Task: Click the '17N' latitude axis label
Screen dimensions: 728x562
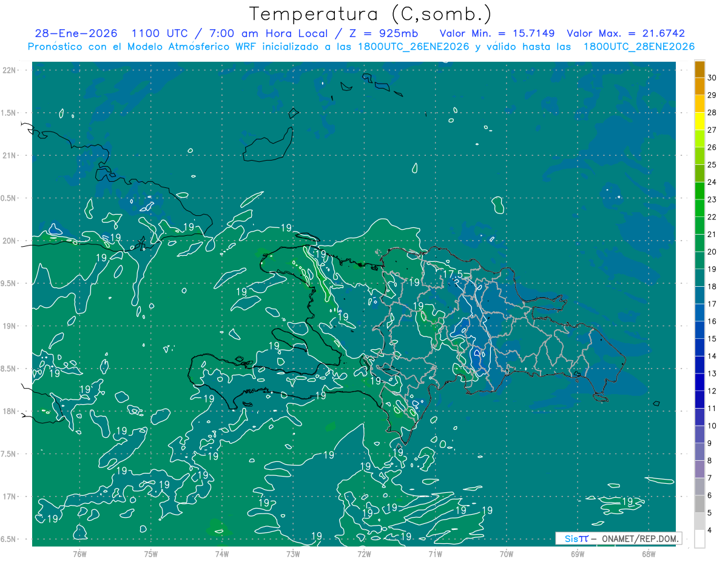Action: 9,497
